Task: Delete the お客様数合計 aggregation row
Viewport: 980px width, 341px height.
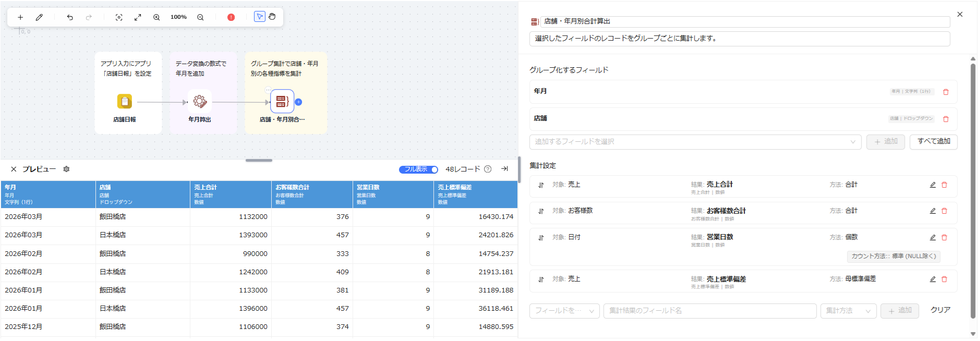Action: coord(944,211)
